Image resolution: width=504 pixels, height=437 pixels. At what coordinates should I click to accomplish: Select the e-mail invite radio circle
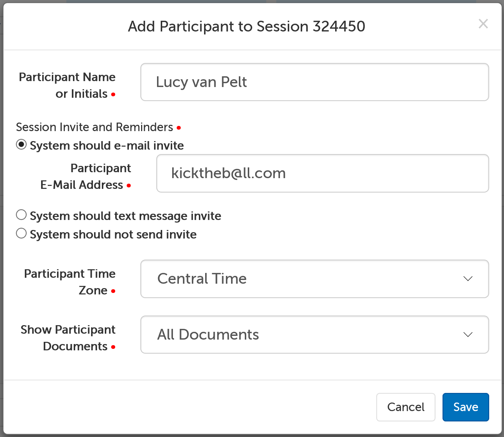[x=21, y=144]
